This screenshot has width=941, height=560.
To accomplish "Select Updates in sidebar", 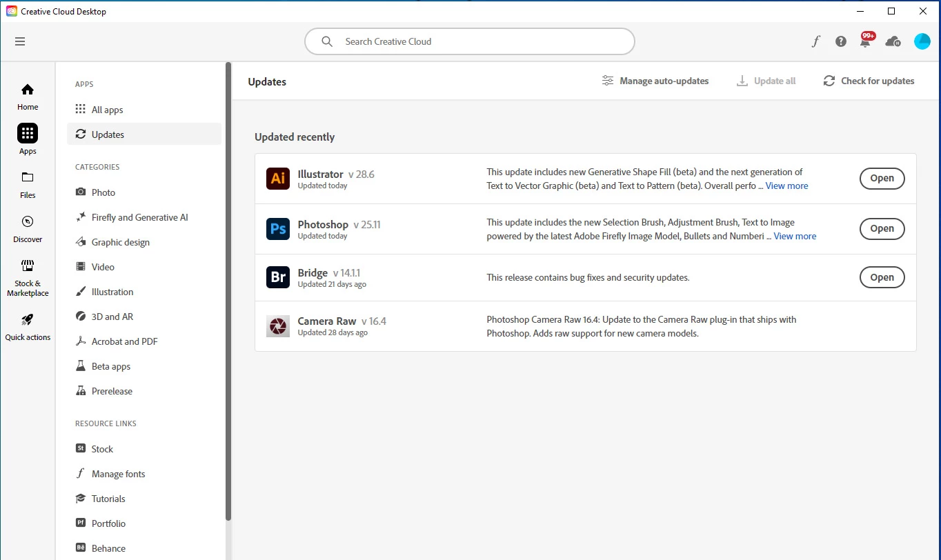I will 144,134.
